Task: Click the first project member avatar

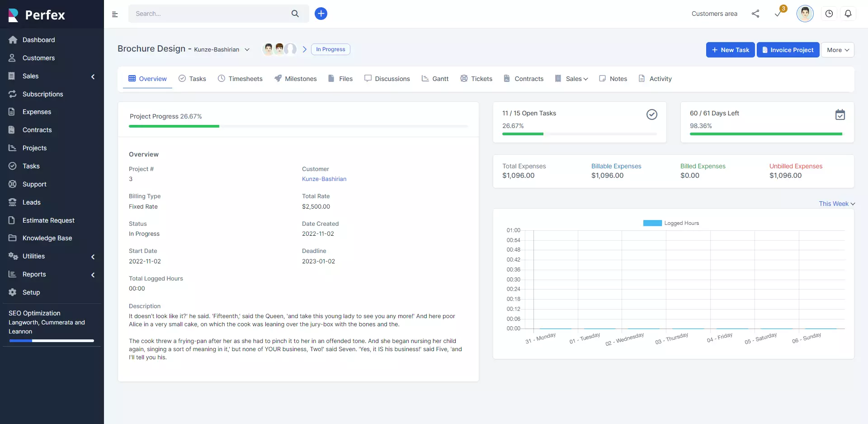Action: (x=269, y=49)
